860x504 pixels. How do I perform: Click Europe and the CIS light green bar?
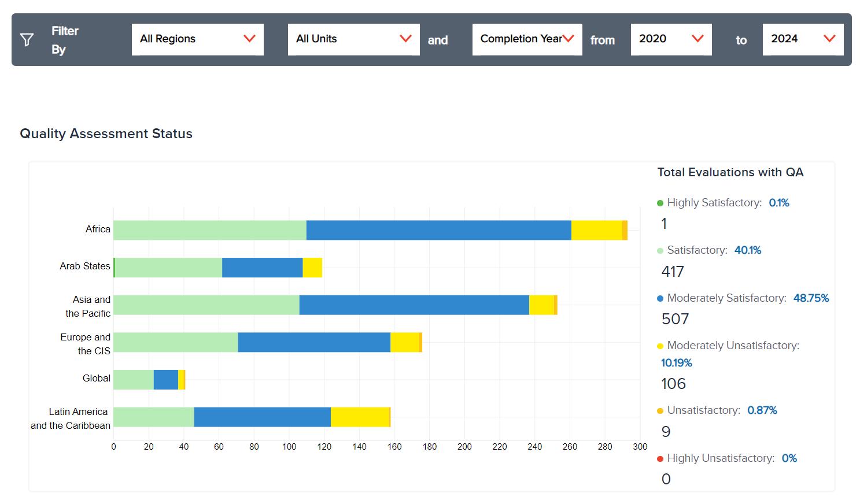176,342
